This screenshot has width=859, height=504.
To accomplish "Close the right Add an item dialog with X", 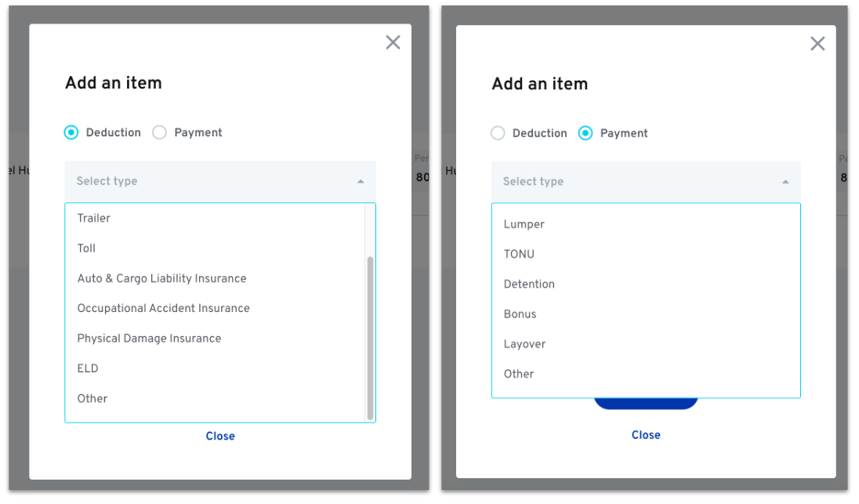I will [817, 44].
